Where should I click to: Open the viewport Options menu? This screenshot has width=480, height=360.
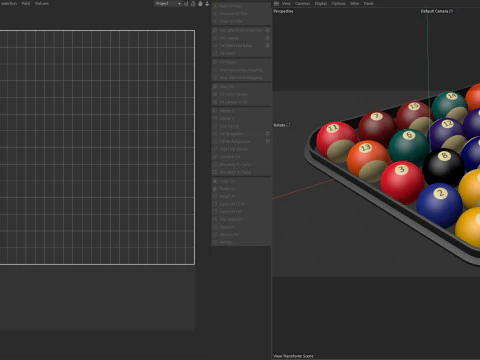pos(339,3)
